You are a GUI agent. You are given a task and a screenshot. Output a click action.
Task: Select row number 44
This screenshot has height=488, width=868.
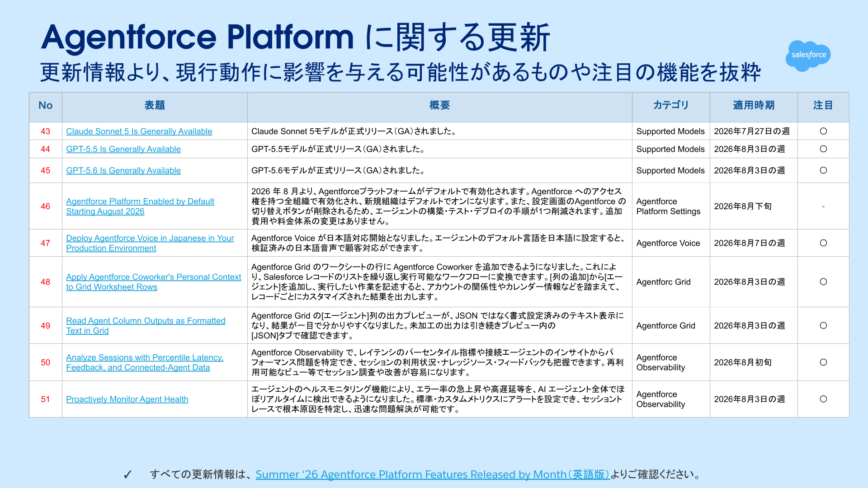pyautogui.click(x=46, y=149)
